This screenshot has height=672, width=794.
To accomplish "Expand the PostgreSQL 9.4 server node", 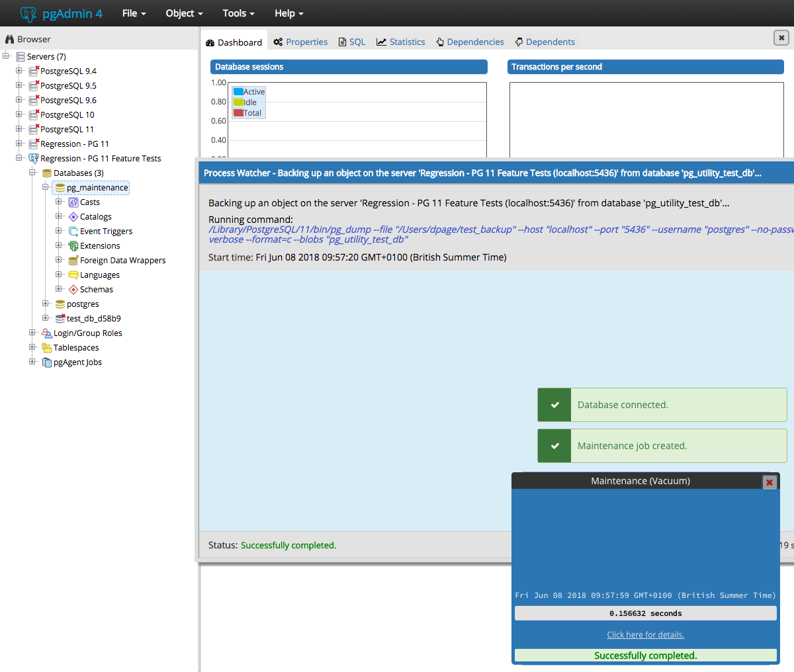I will click(19, 71).
